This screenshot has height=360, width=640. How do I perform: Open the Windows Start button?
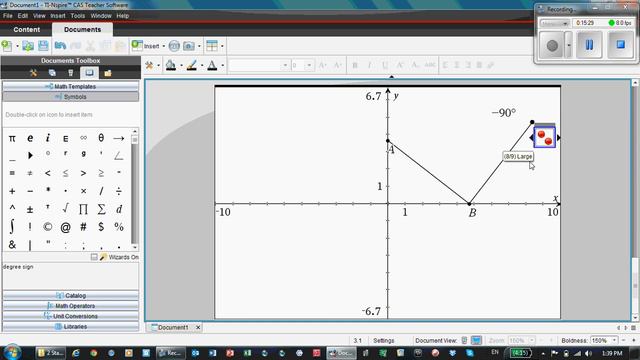[x=12, y=352]
